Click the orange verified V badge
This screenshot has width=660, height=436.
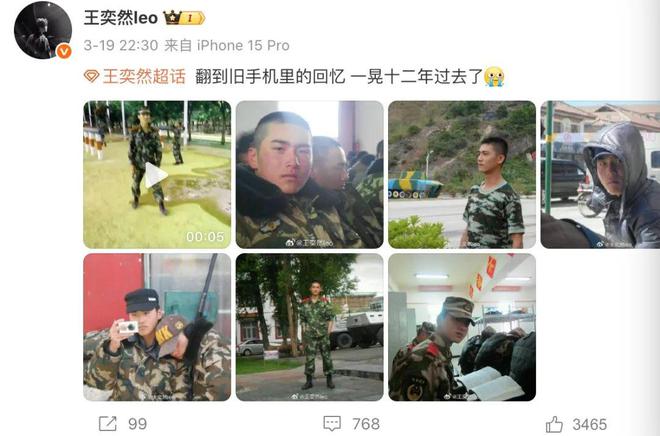[64, 51]
